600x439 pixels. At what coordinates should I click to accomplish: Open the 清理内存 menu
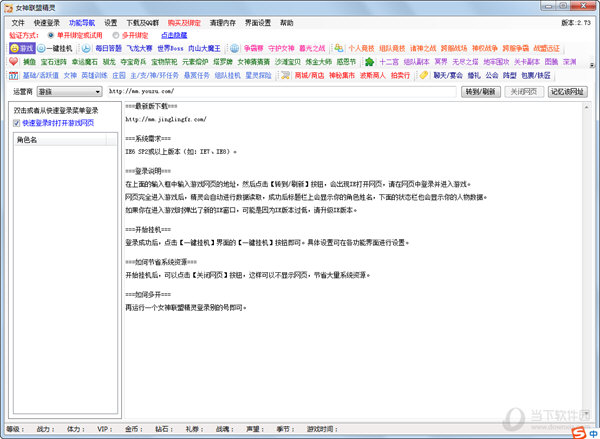tap(223, 23)
